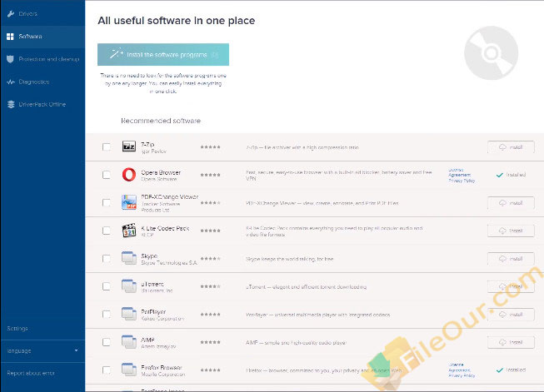The height and width of the screenshot is (392, 544).
Task: Install 7-Zip with its Install button
Action: pos(511,147)
